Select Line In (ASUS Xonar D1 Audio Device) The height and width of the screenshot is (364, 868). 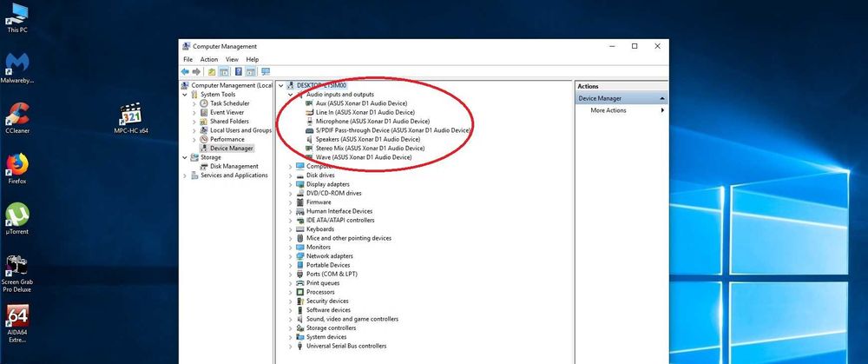click(365, 112)
